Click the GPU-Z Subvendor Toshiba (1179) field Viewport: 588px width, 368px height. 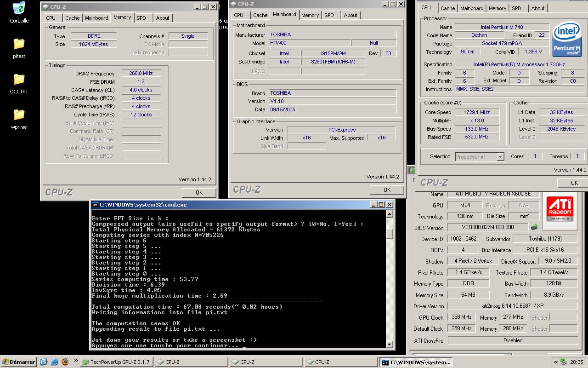545,239
